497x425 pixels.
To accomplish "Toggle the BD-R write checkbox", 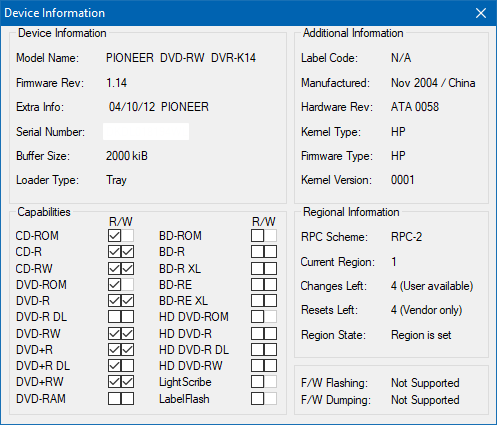I will [270, 252].
